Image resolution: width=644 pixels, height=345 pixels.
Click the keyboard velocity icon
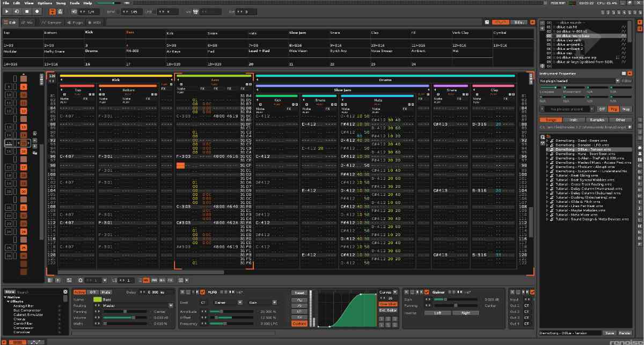[196, 11]
